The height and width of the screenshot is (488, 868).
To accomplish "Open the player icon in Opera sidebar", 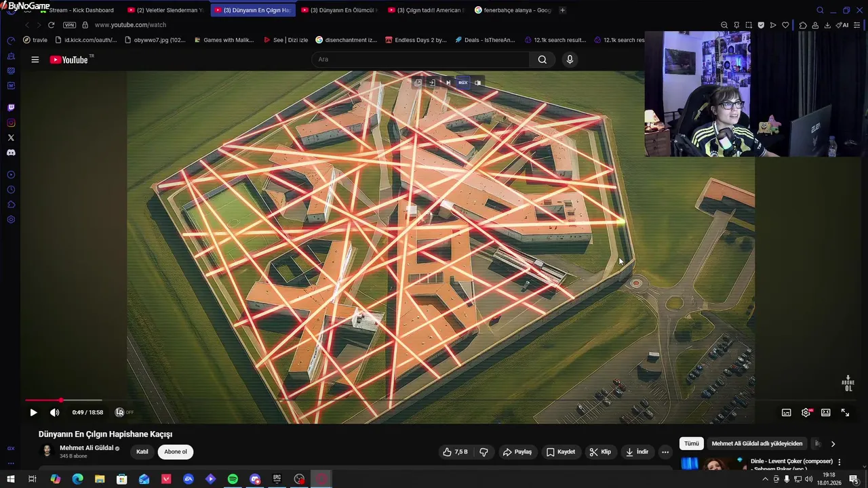I will (x=11, y=175).
